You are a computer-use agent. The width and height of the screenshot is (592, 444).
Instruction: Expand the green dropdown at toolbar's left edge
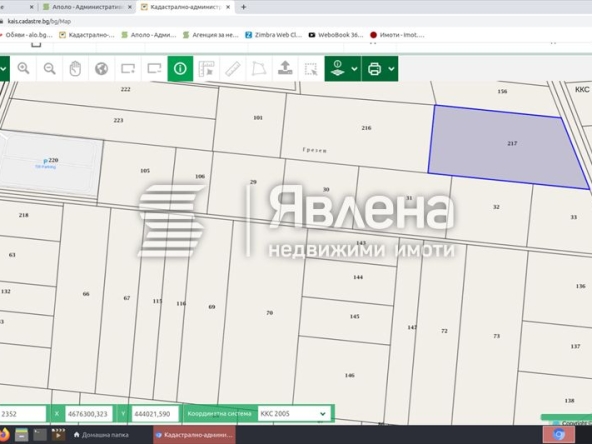[4, 69]
